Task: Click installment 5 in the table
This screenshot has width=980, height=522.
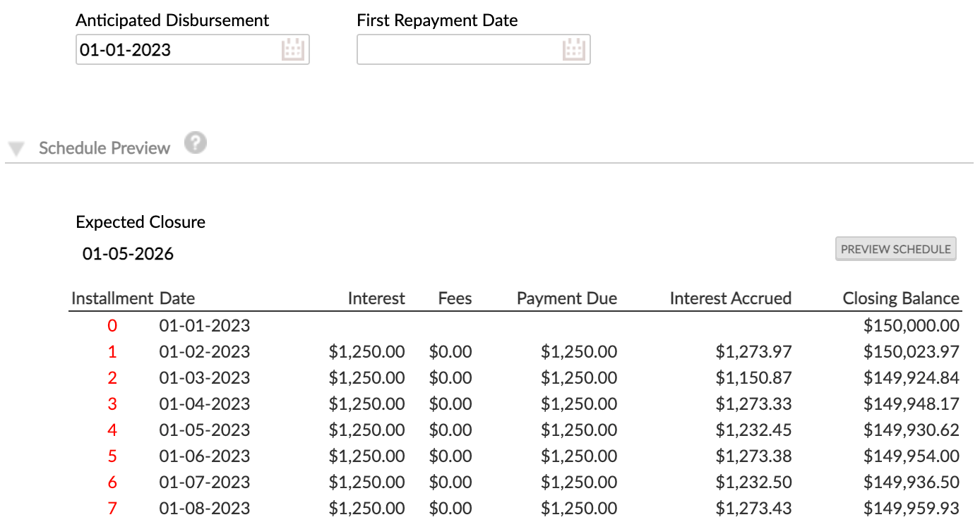Action: (112, 456)
